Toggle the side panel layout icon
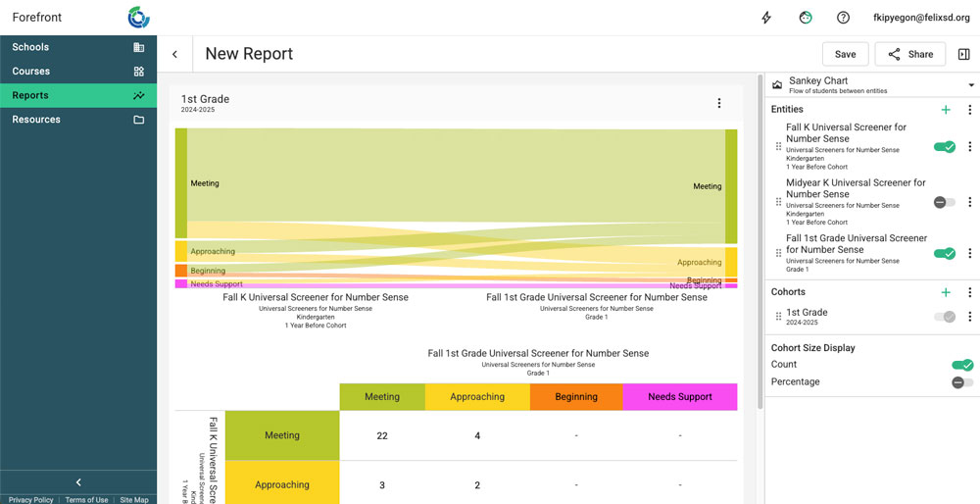This screenshot has width=980, height=504. (x=963, y=55)
